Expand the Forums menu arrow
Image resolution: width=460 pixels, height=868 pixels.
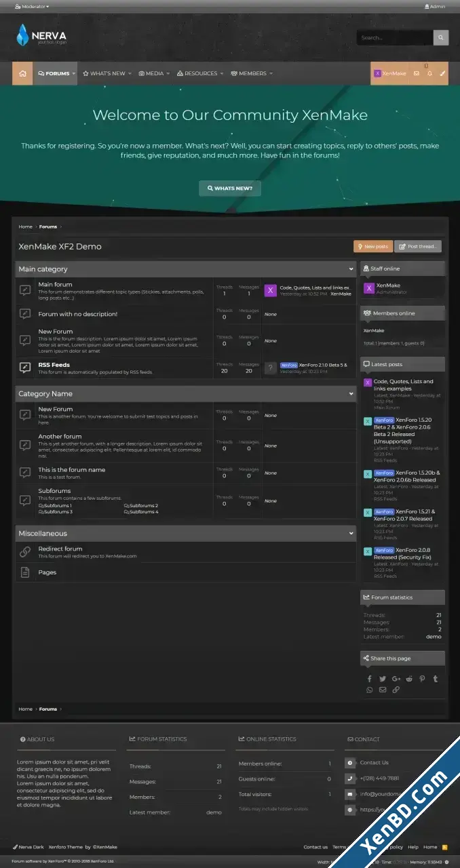(x=74, y=73)
